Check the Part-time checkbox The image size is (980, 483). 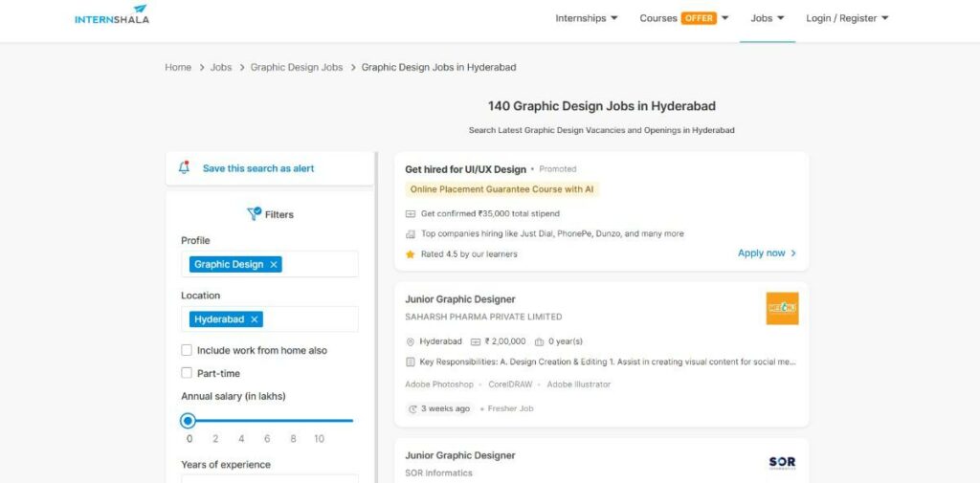pyautogui.click(x=187, y=373)
